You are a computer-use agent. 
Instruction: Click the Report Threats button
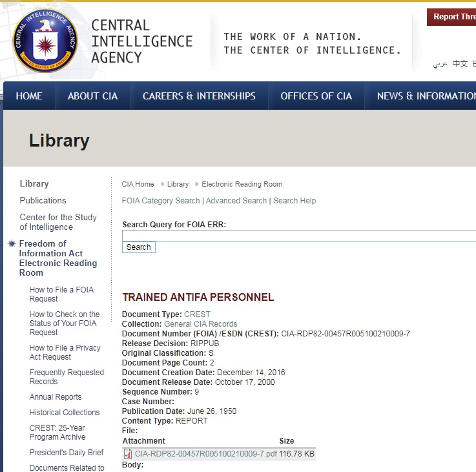coord(451,17)
